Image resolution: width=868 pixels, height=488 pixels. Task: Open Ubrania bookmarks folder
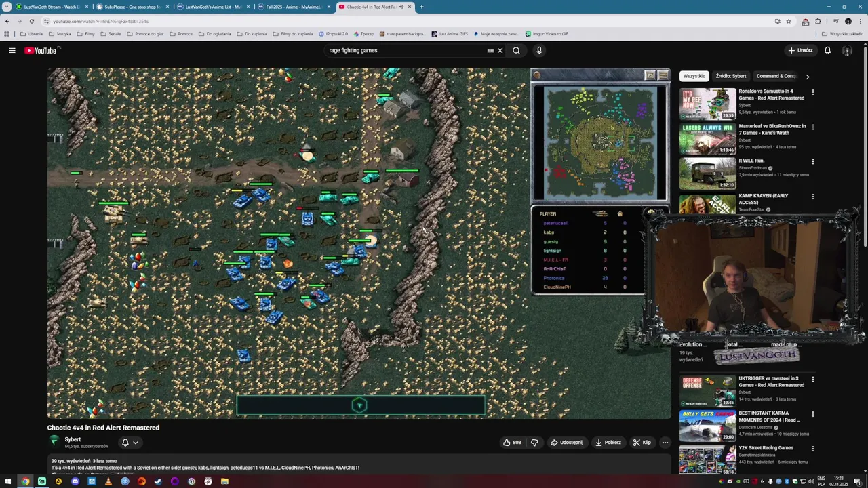click(x=31, y=34)
